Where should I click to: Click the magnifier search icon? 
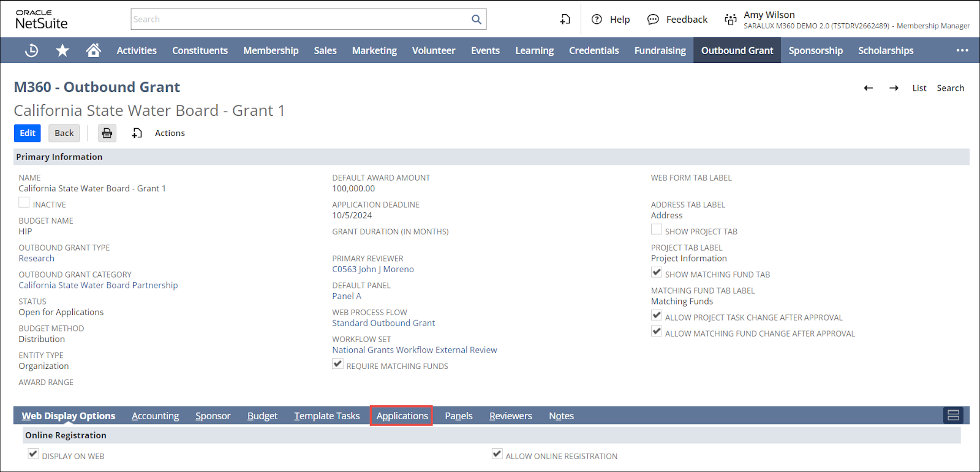476,20
